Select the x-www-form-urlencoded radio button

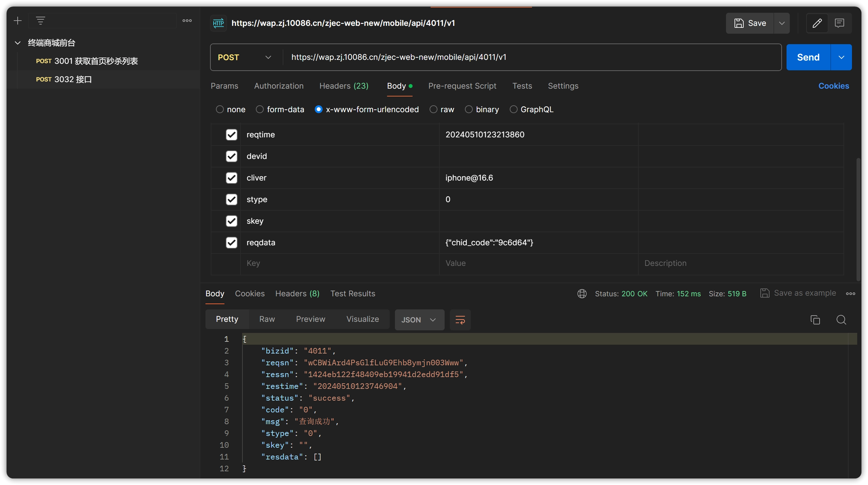click(x=318, y=110)
